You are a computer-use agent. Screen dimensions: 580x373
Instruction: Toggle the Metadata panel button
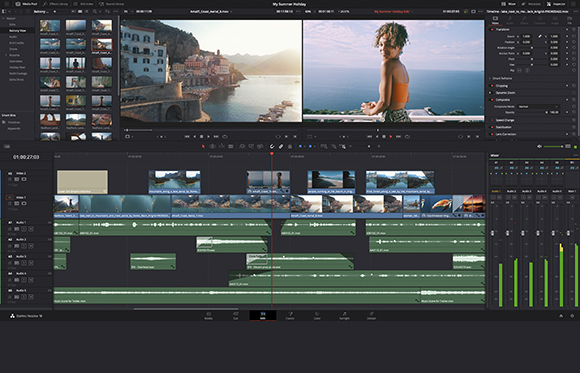pyautogui.click(x=531, y=4)
